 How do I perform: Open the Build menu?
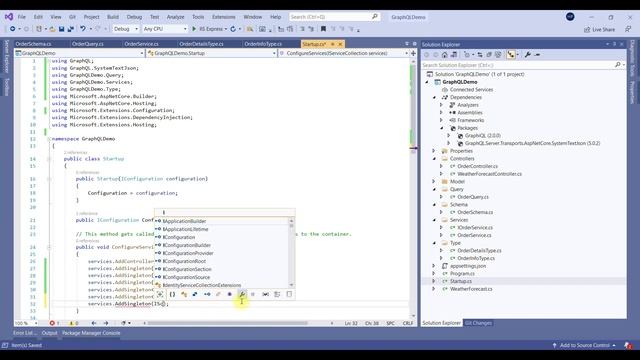click(113, 17)
